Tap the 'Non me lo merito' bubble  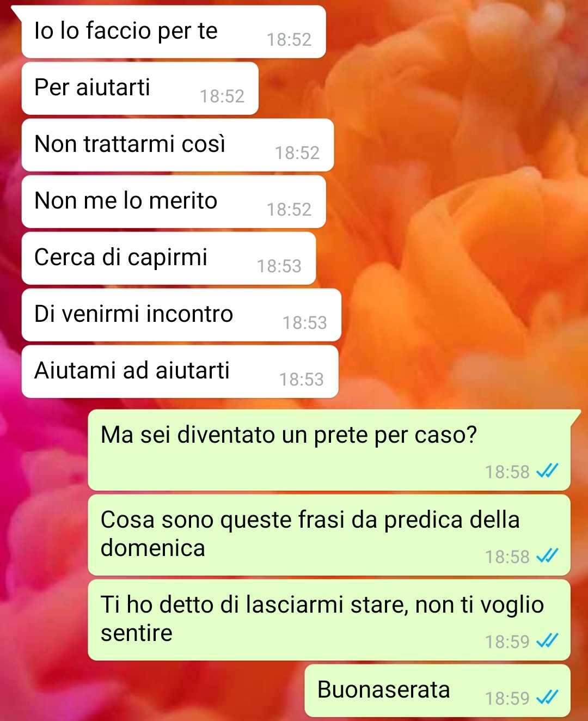pyautogui.click(x=174, y=201)
